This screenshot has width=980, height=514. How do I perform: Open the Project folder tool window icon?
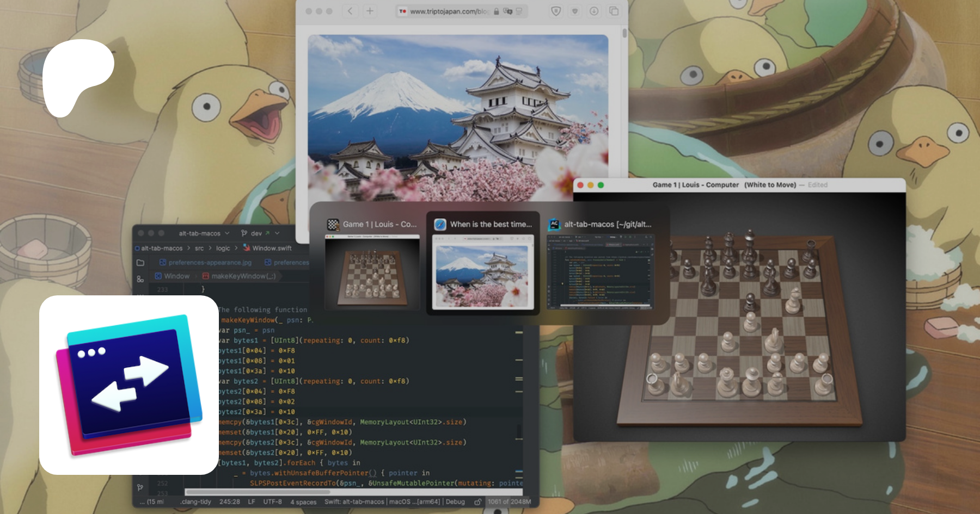point(140,263)
